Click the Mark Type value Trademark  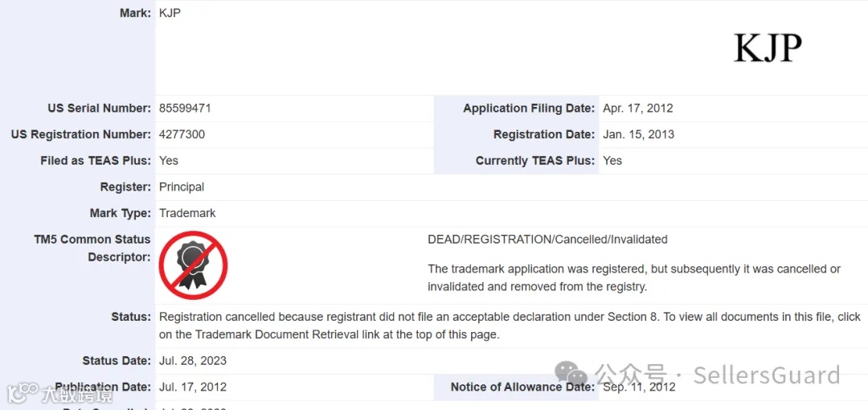point(187,213)
